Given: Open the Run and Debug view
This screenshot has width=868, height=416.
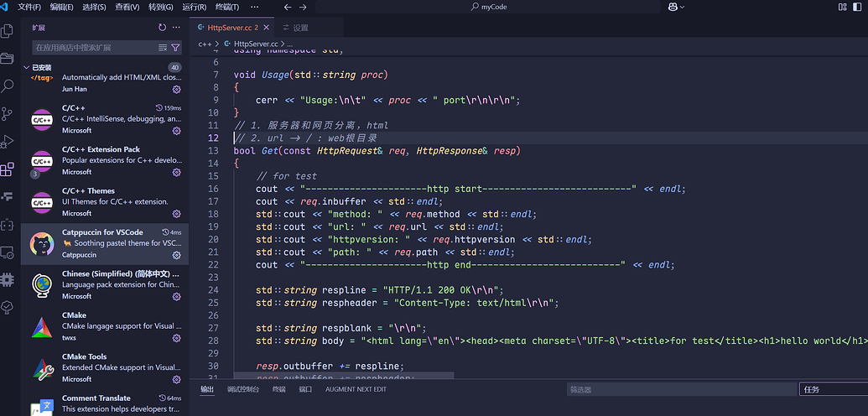Looking at the screenshot, I should click(8, 142).
